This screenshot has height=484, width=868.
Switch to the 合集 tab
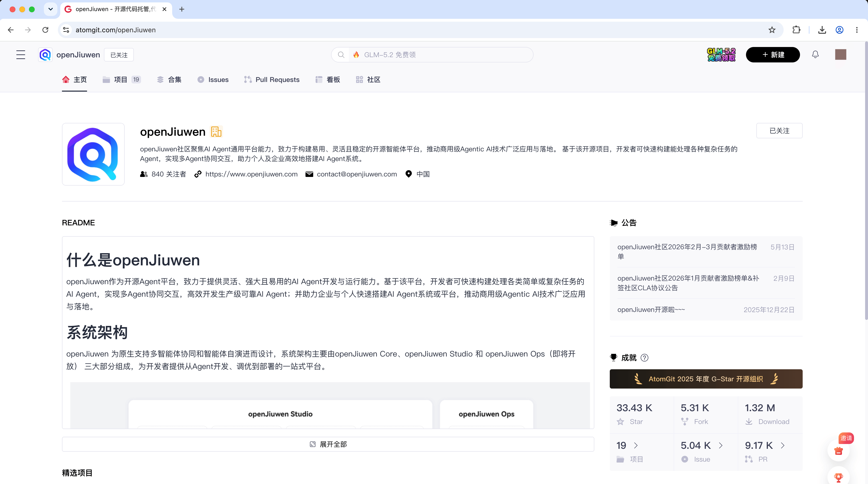coord(169,80)
